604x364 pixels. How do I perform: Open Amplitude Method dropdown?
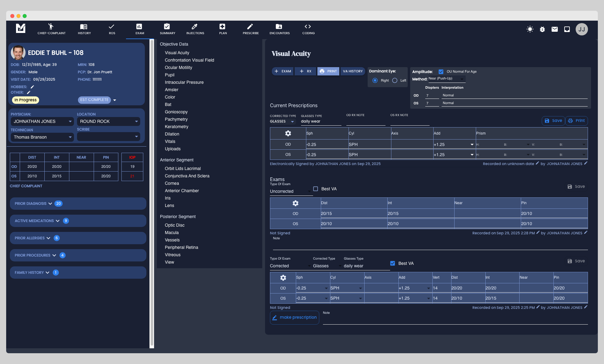pyautogui.click(x=446, y=79)
